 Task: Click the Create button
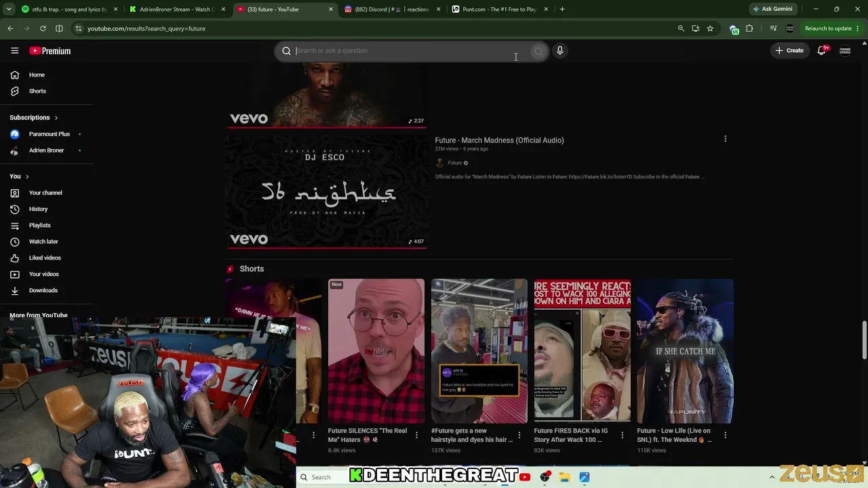pos(789,51)
